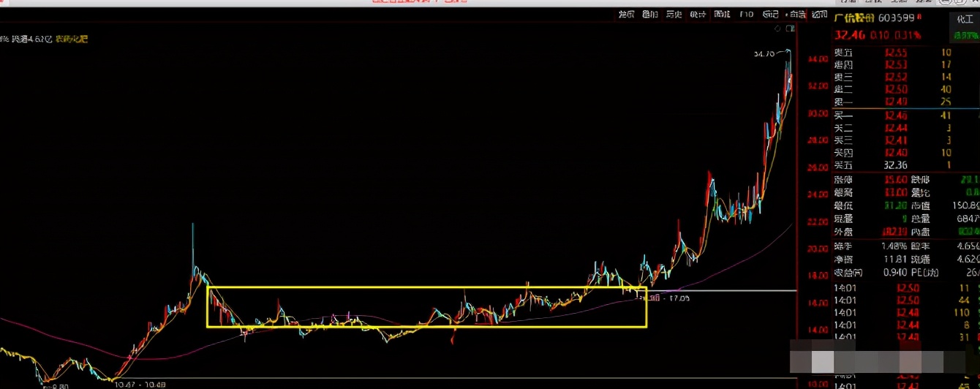Click the small diamond icon below toolbar
The image size is (980, 389).
(778, 29)
